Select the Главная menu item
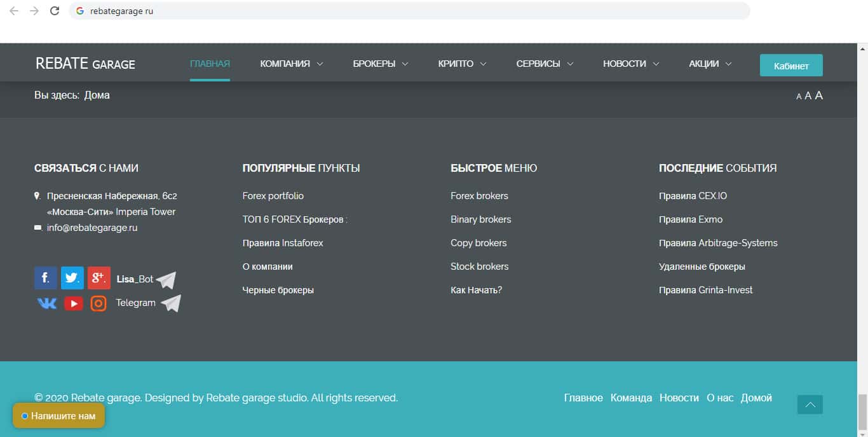This screenshot has width=868, height=437. click(x=210, y=64)
